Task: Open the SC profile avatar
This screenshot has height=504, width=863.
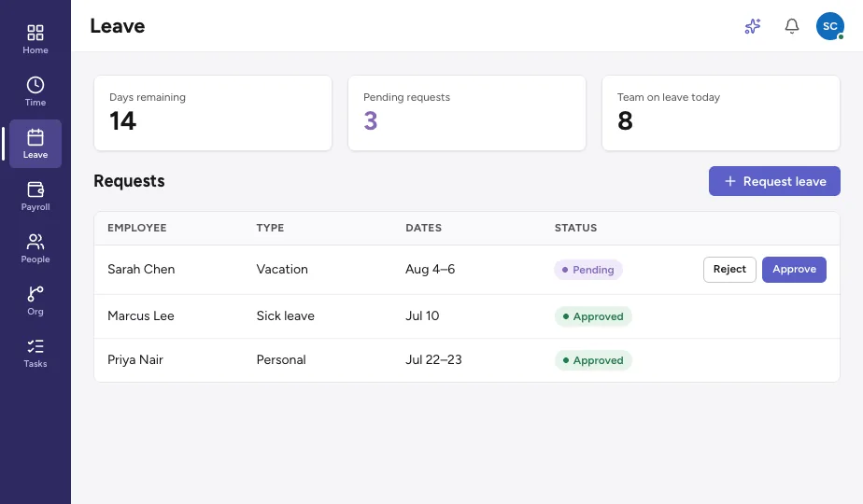Action: tap(830, 26)
